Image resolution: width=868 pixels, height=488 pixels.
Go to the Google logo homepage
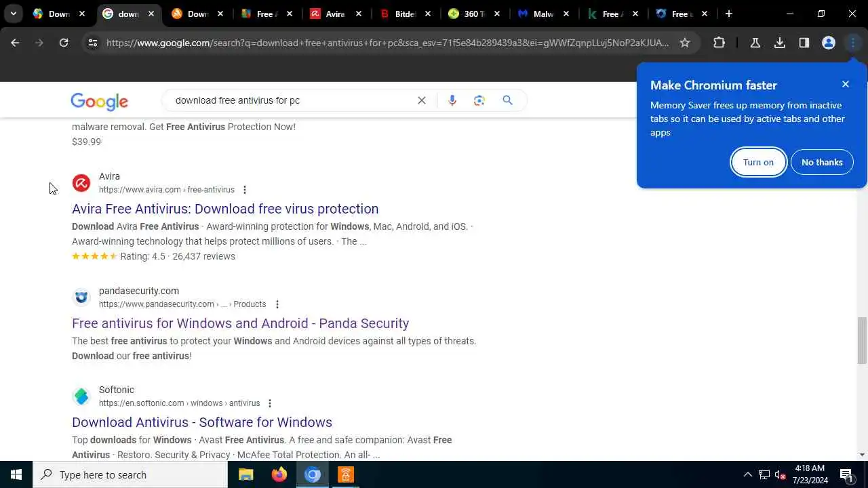coord(99,102)
